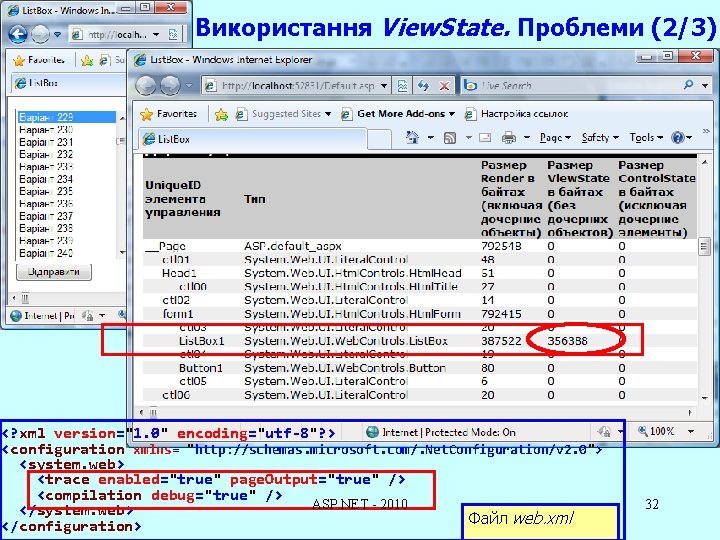Select Варіант 229 in list box
The image size is (720, 540).
tap(67, 117)
